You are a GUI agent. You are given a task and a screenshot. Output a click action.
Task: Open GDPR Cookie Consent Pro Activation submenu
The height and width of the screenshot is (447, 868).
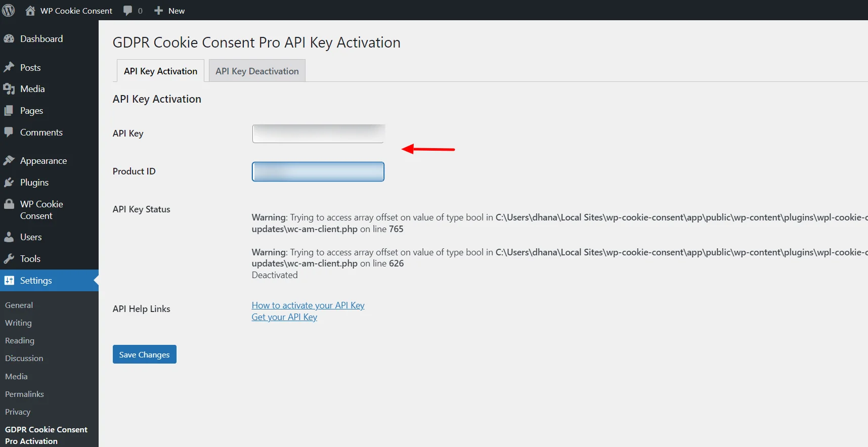[x=46, y=435]
